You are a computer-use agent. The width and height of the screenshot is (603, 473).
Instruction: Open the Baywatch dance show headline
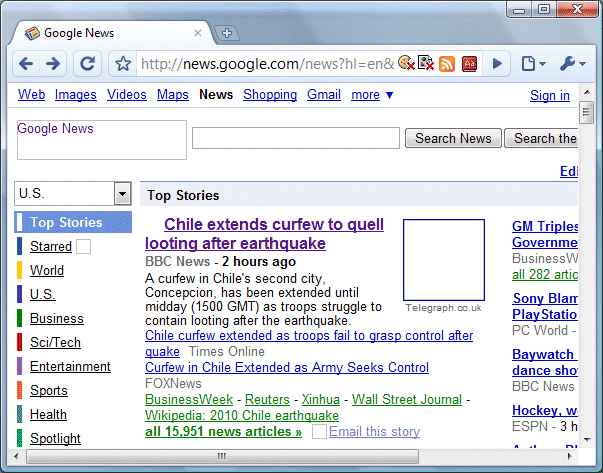click(x=545, y=363)
